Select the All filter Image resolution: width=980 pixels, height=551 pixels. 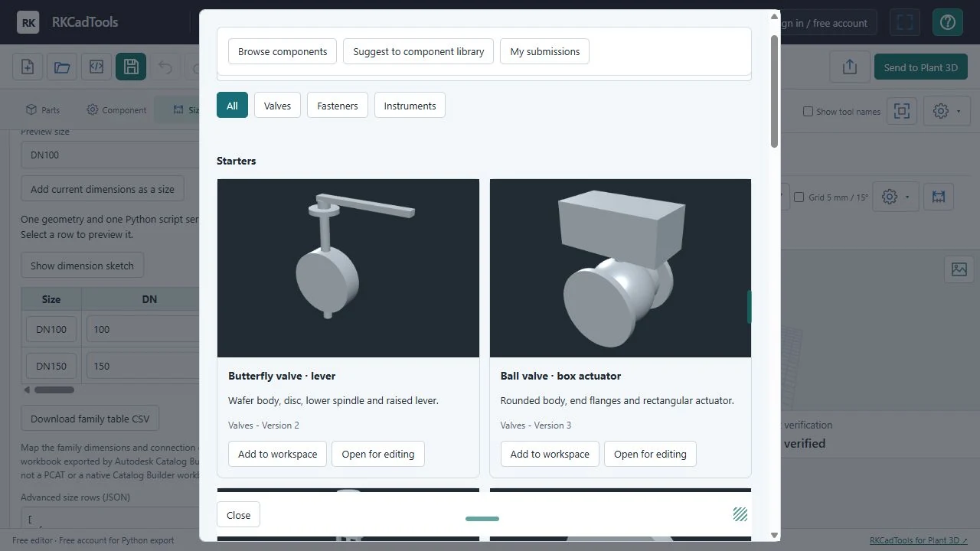point(232,106)
